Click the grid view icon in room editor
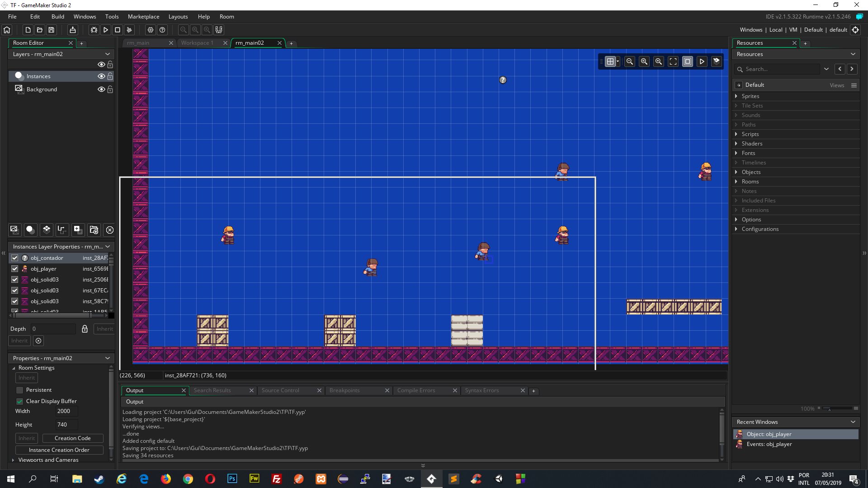Image resolution: width=868 pixels, height=488 pixels. click(x=610, y=61)
